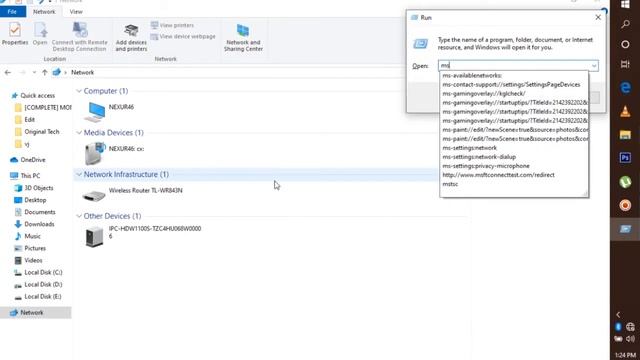
Task: Open OneDrive in navigation pane
Action: click(x=28, y=160)
